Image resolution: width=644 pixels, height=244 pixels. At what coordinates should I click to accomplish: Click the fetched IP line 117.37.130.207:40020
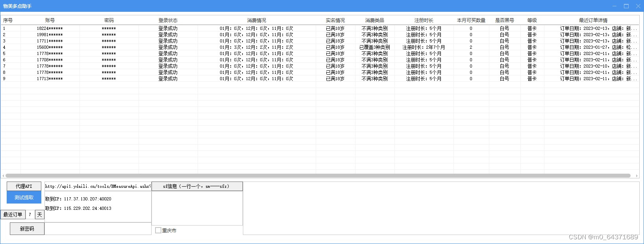[x=78, y=199]
